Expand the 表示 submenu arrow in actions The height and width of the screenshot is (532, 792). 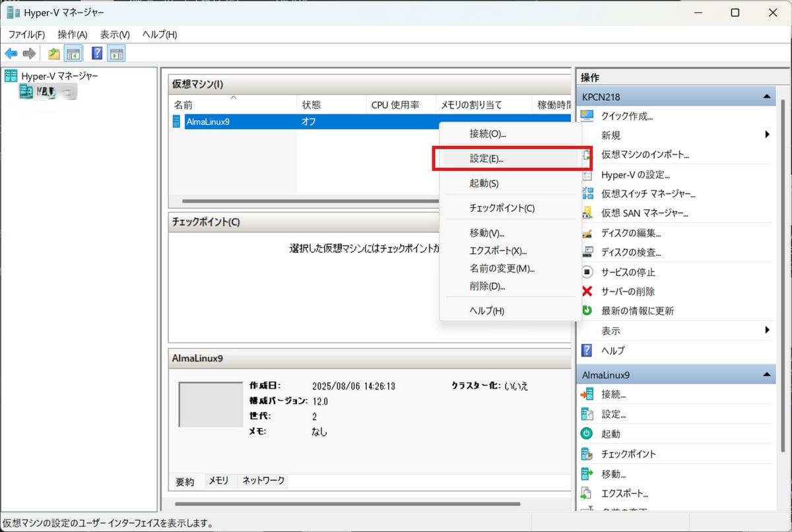point(767,330)
